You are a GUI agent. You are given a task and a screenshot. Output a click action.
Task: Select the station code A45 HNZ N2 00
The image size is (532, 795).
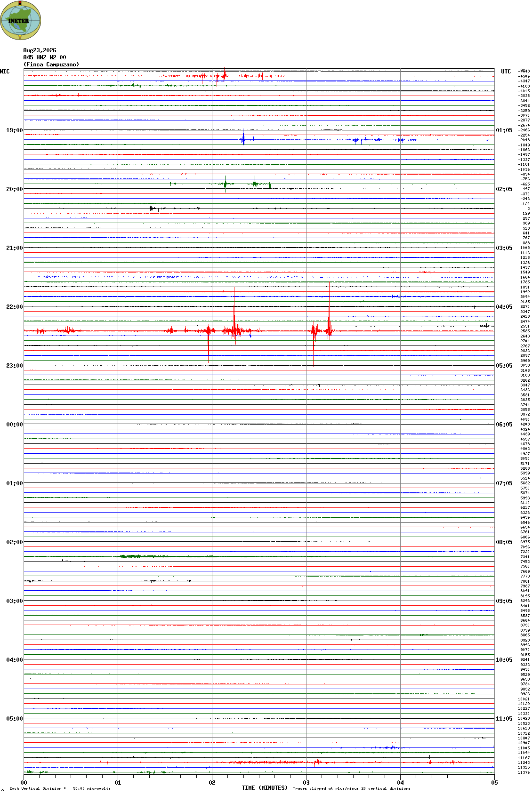[45, 57]
